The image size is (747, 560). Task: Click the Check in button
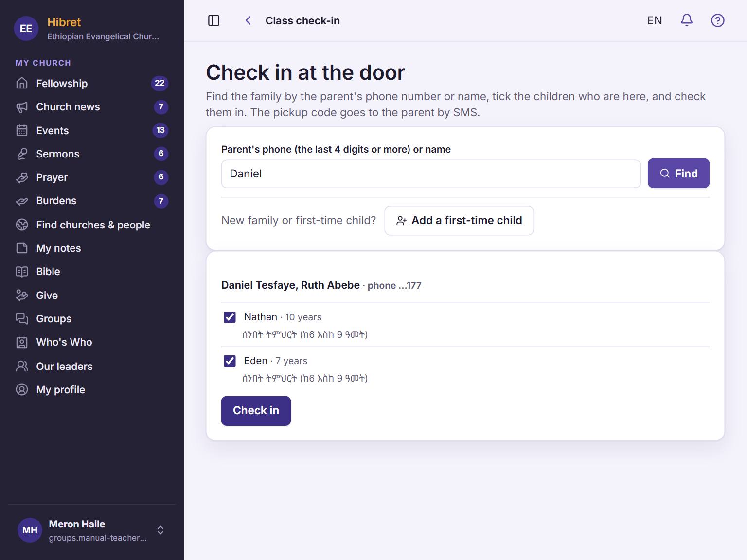click(x=256, y=411)
